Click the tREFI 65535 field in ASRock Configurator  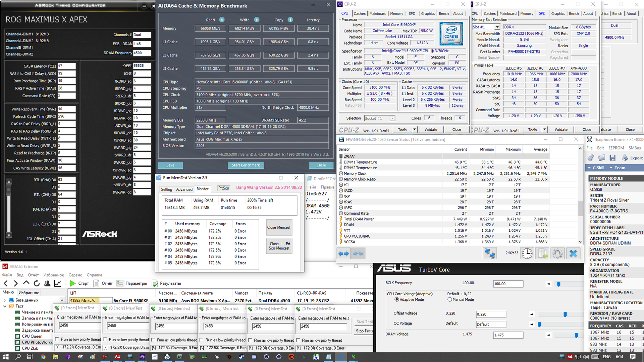[142, 66]
